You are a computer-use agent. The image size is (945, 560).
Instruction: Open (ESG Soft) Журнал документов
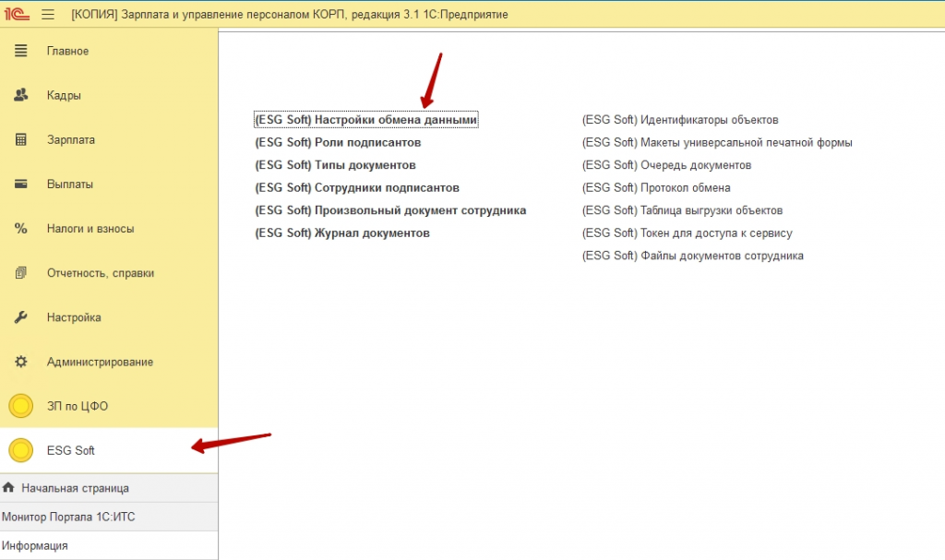pyautogui.click(x=341, y=232)
